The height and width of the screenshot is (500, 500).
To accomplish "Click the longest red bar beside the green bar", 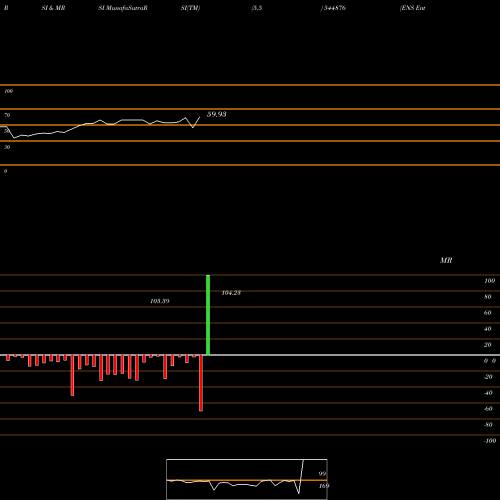I will click(x=201, y=383).
